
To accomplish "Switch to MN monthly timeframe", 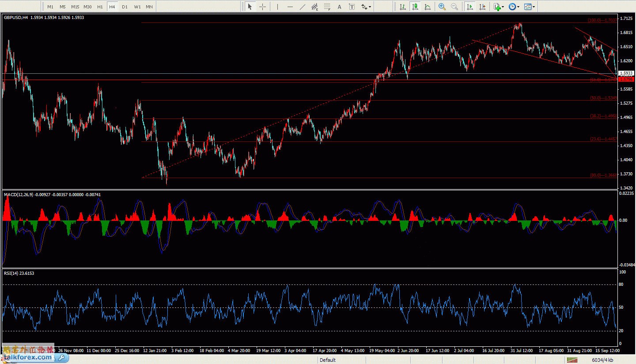I will pos(149,7).
